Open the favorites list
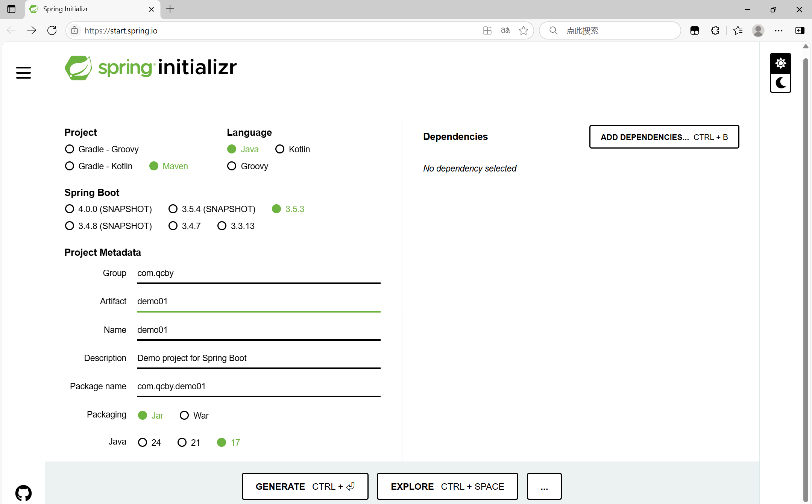 [738, 30]
